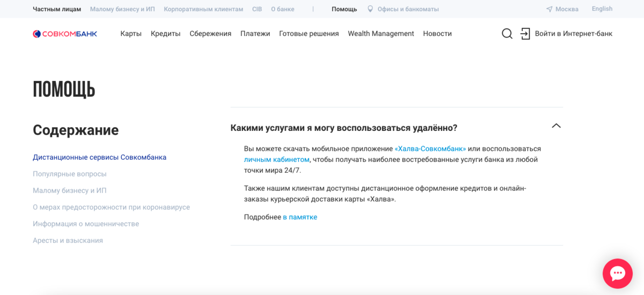Open the Кредиты menu
The height and width of the screenshot is (295, 644).
(x=165, y=34)
